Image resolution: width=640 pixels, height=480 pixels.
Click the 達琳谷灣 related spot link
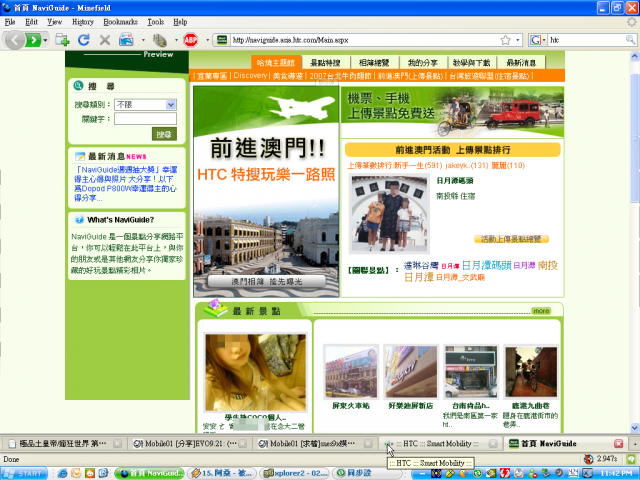click(421, 266)
